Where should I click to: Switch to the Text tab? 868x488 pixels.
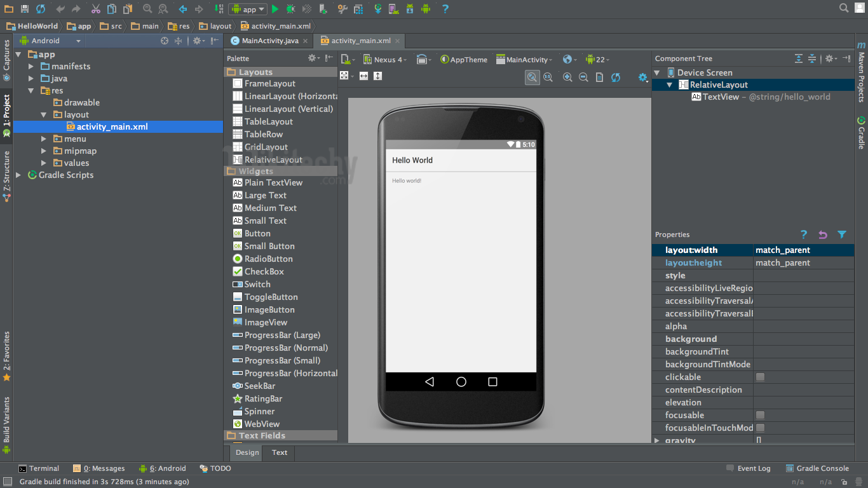pyautogui.click(x=279, y=452)
